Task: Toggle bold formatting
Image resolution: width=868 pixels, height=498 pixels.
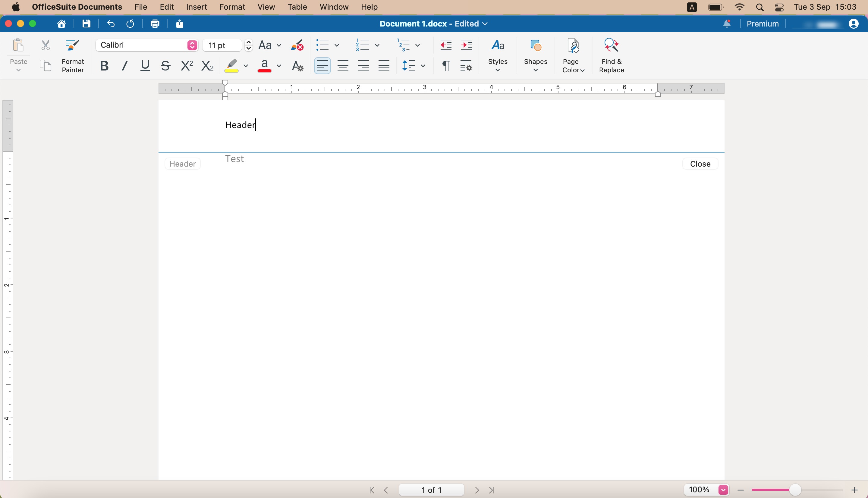Action: 104,66
